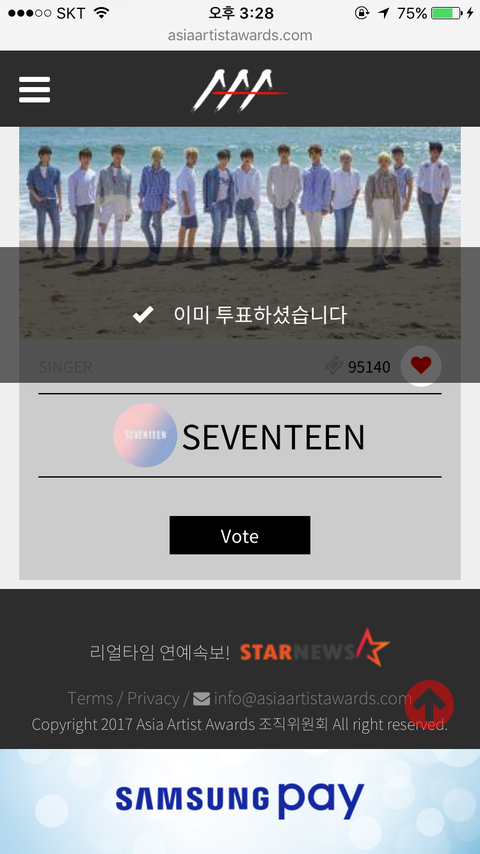This screenshot has width=480, height=854.
Task: Click info@asiaartistawards.com email link
Action: point(312,698)
